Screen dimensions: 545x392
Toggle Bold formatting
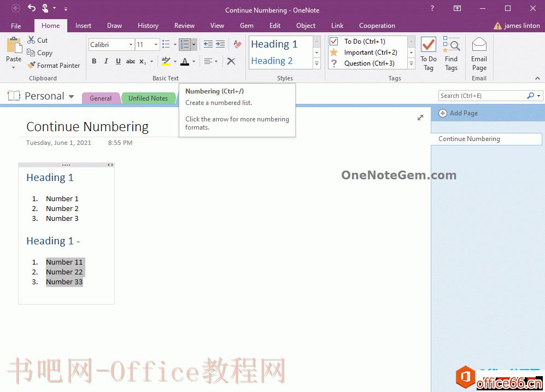coord(94,61)
